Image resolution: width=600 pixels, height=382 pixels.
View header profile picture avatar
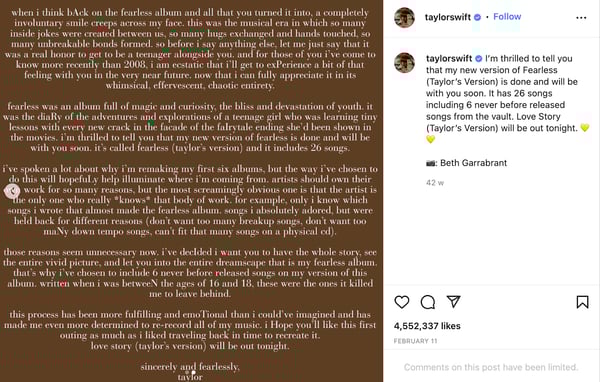tap(404, 18)
